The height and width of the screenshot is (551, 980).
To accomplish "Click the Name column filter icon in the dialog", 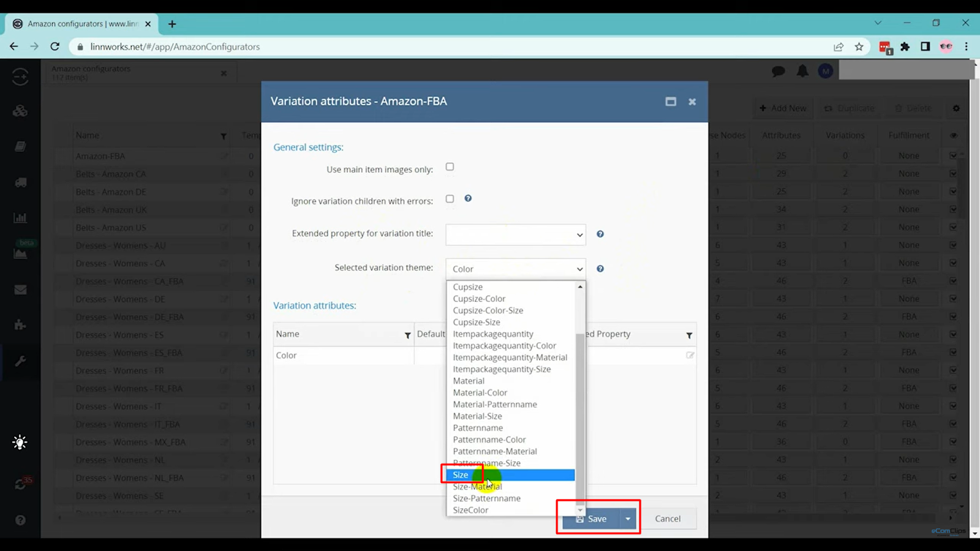I will click(x=407, y=335).
